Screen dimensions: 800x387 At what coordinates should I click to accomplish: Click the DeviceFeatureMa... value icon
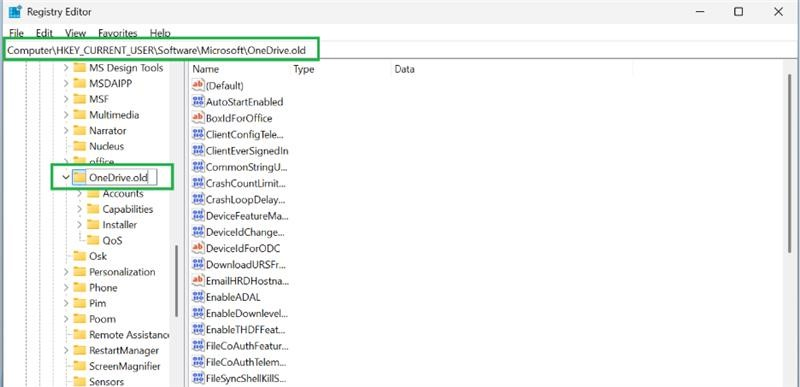[x=198, y=216]
